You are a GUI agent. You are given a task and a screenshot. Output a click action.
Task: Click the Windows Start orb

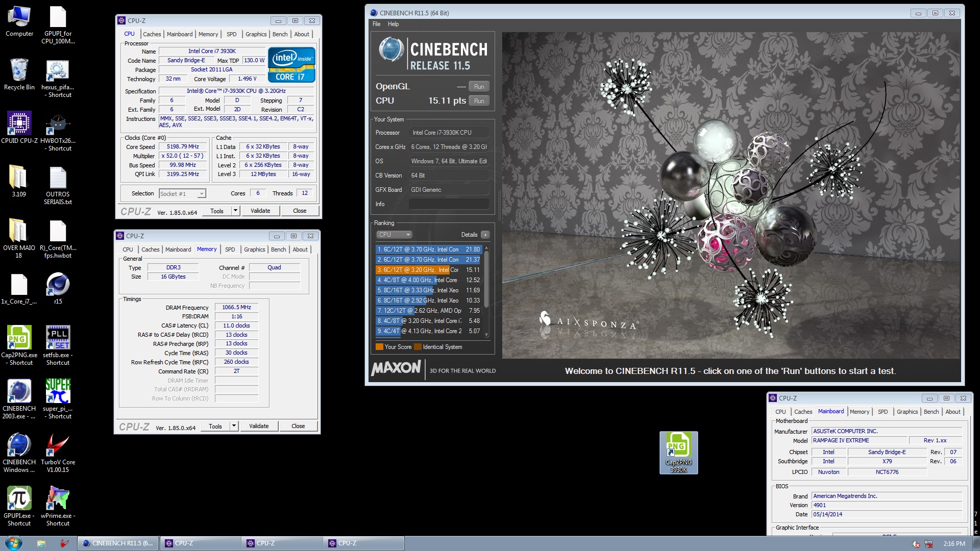coord(13,543)
